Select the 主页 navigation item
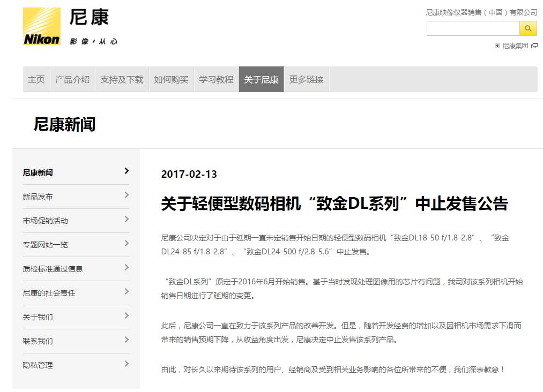Image resolution: width=543 pixels, height=392 pixels. pyautogui.click(x=35, y=78)
